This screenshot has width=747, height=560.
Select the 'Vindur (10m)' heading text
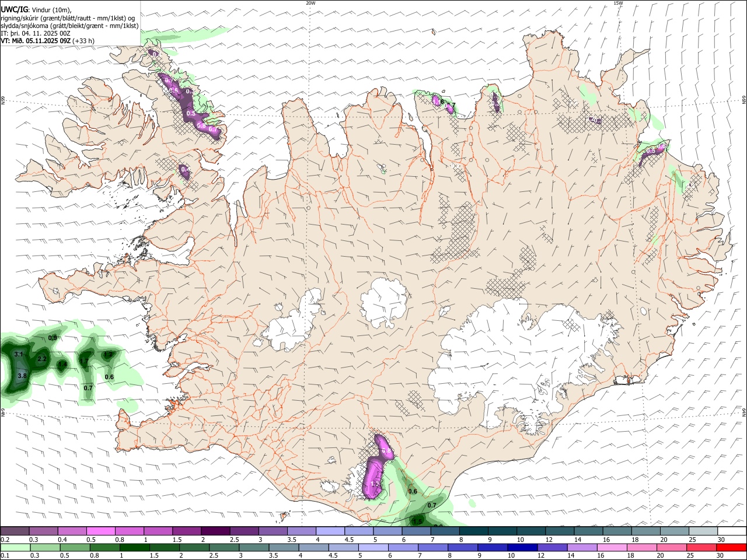pos(51,10)
